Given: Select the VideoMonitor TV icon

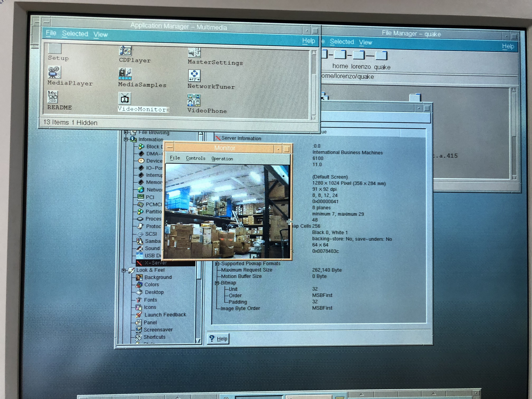Looking at the screenshot, I should click(x=125, y=99).
